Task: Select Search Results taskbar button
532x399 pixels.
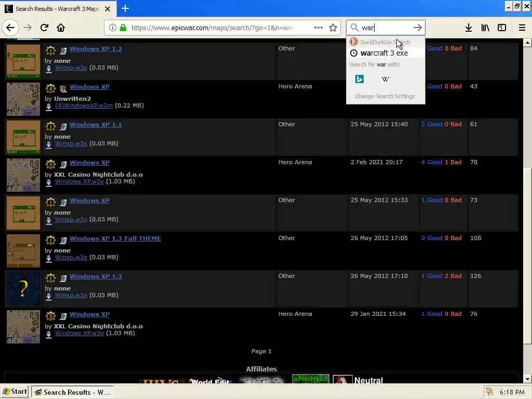Action: (73, 392)
